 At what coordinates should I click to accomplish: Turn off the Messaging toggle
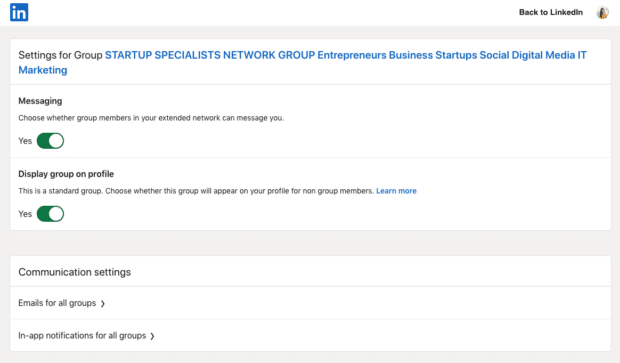tap(50, 141)
